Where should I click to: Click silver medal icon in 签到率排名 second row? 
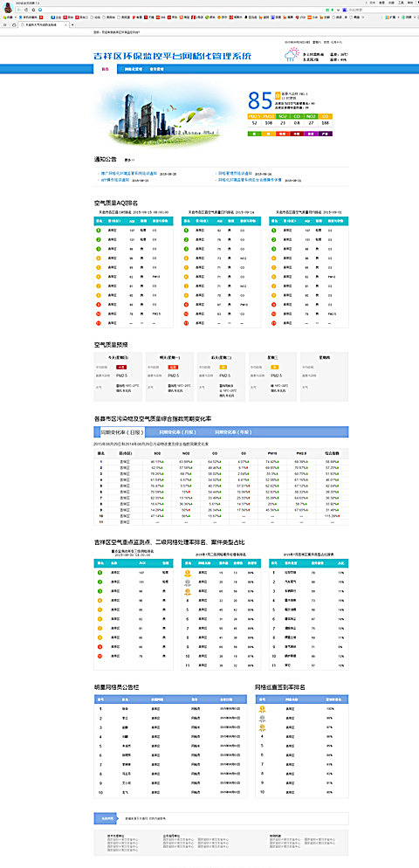coord(264,718)
